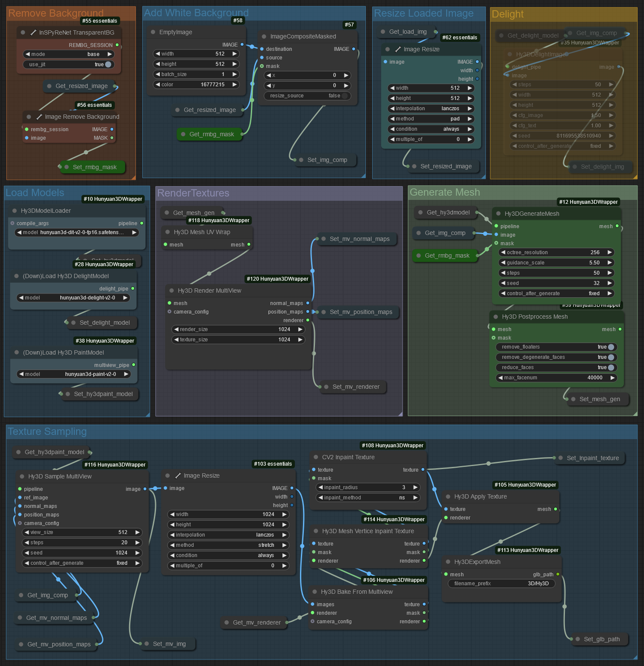Increase max_facenum with its right arrow

[x=612, y=378]
